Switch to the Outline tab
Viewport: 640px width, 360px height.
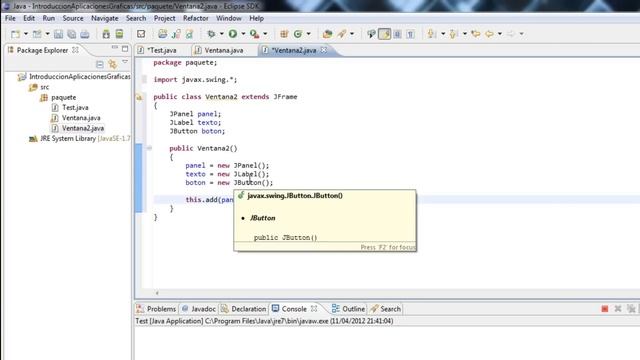349,309
